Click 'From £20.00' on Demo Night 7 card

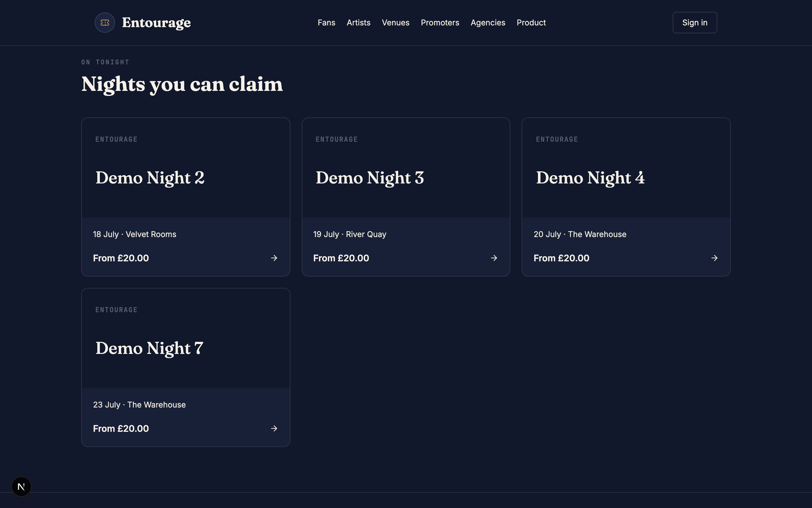121,428
